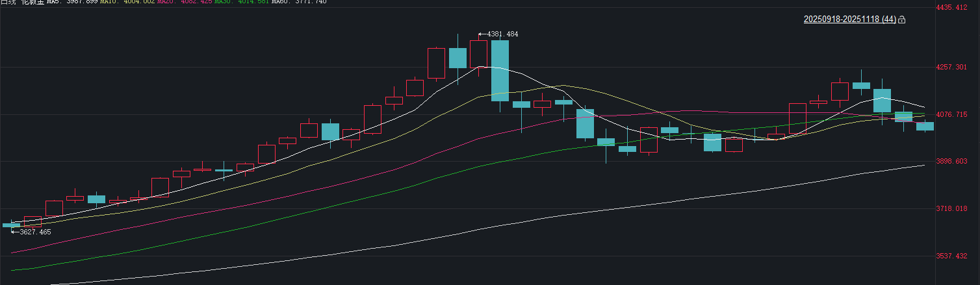Select the large cyan candle after the peak

coord(500,70)
